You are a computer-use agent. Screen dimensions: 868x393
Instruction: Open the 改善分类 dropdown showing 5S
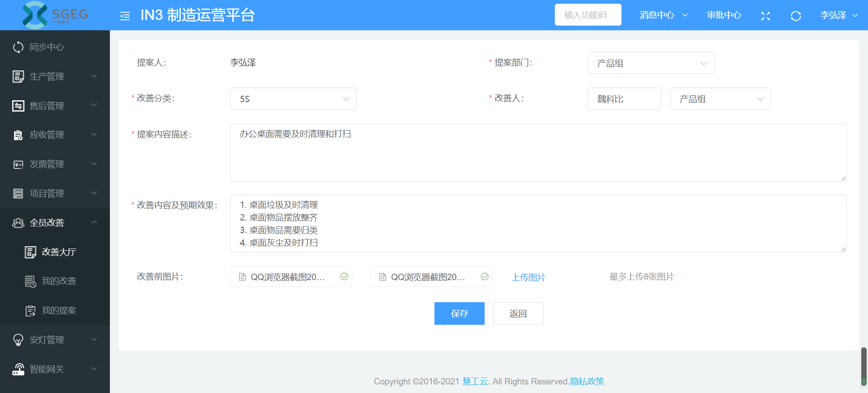click(293, 99)
